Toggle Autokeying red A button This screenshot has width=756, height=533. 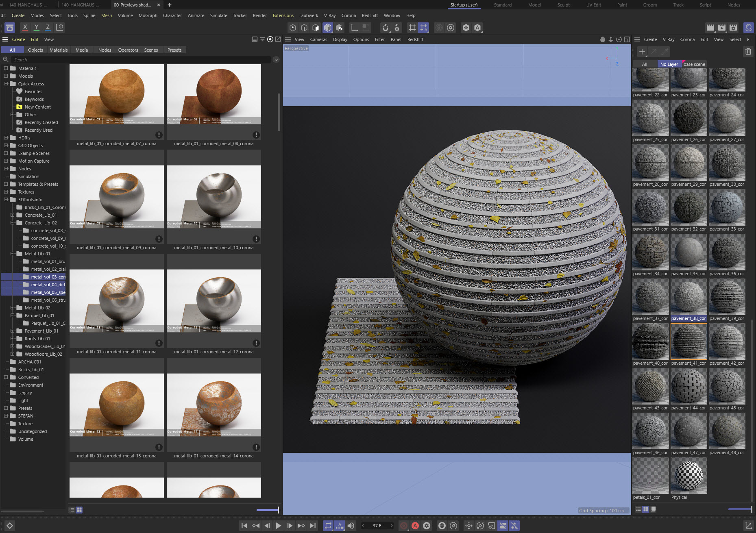[x=415, y=526]
